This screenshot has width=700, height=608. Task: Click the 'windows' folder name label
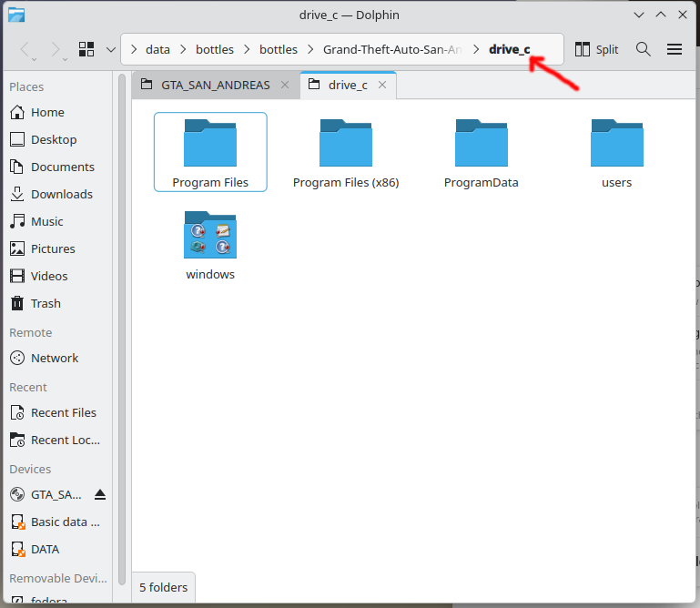pyautogui.click(x=210, y=275)
